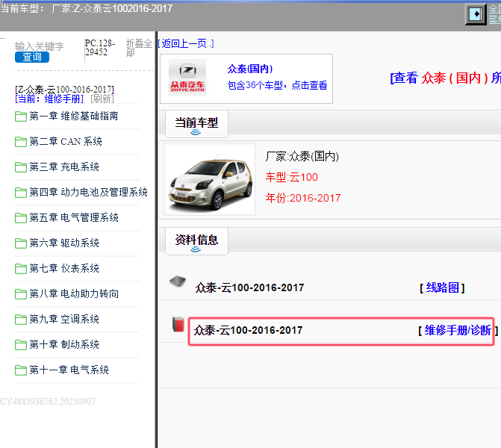Screen dimensions: 501x448
Task: Click the 当前: 维修手册 link
Action: [x=49, y=99]
